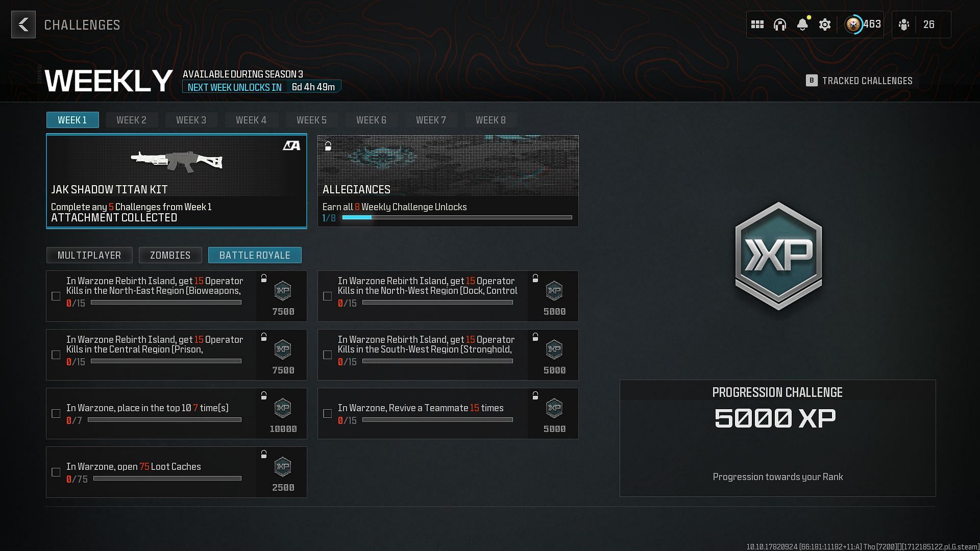Switch to WEEK 3 challenges
Screen dimensions: 980x551
click(191, 120)
